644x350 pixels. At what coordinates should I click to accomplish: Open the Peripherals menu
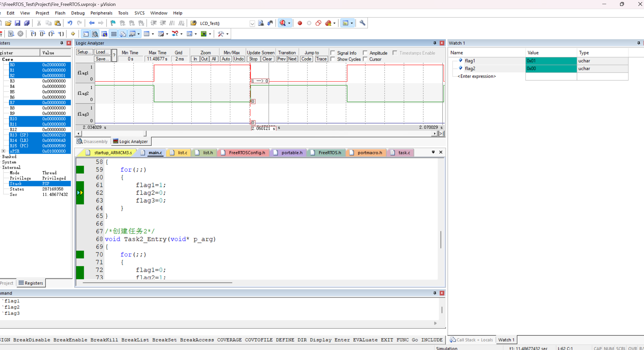click(x=101, y=13)
